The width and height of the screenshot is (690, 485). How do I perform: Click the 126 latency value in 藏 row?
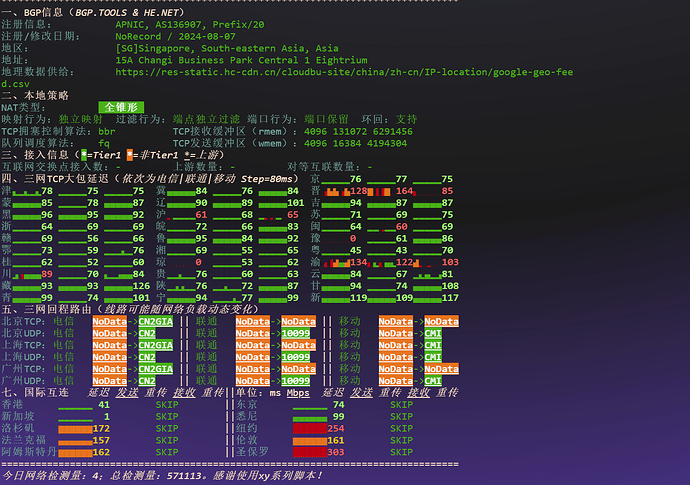click(x=141, y=286)
